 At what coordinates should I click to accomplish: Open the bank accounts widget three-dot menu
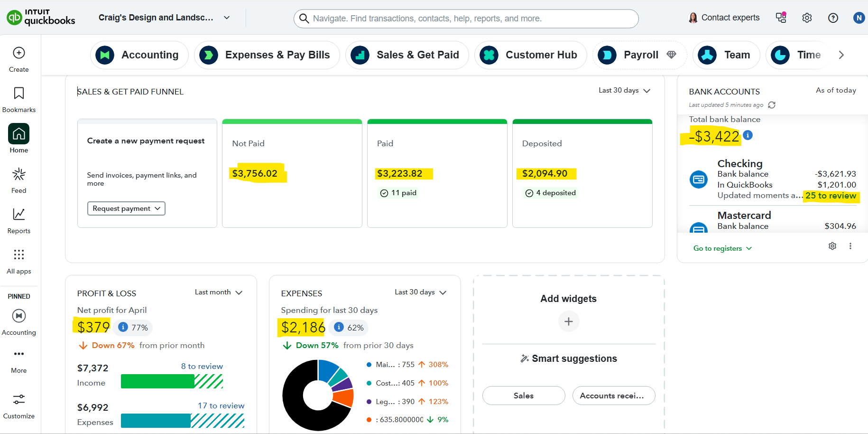pos(850,246)
